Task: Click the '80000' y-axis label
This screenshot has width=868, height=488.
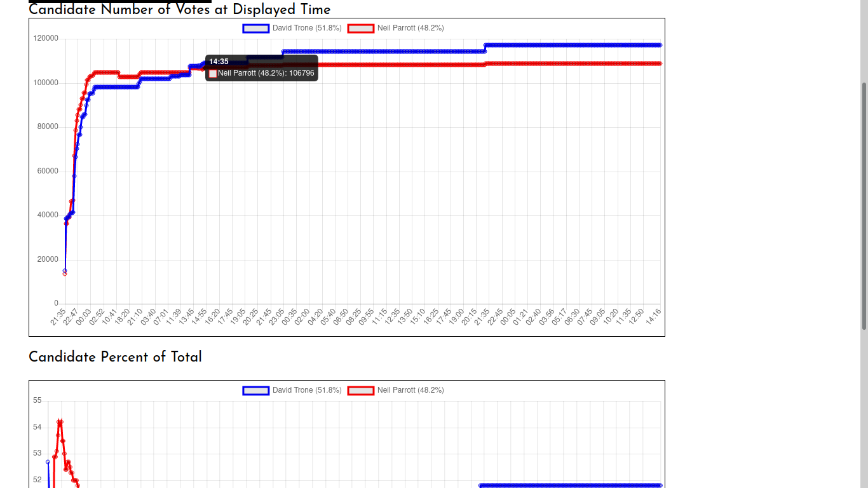Action: pos(48,126)
